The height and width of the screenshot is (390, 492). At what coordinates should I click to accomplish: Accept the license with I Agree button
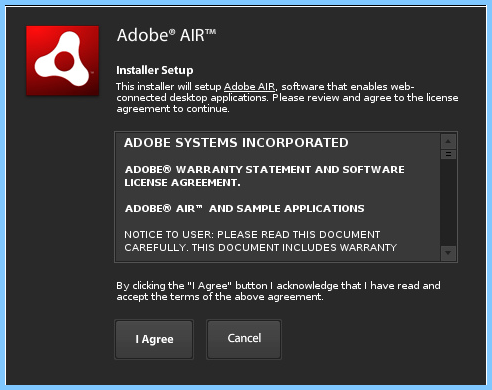point(154,339)
